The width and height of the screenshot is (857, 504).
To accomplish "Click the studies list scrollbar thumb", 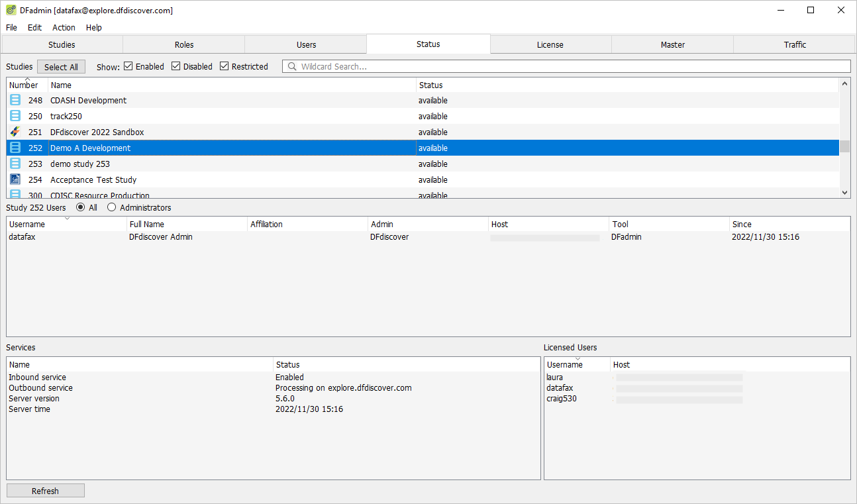I will [x=844, y=147].
